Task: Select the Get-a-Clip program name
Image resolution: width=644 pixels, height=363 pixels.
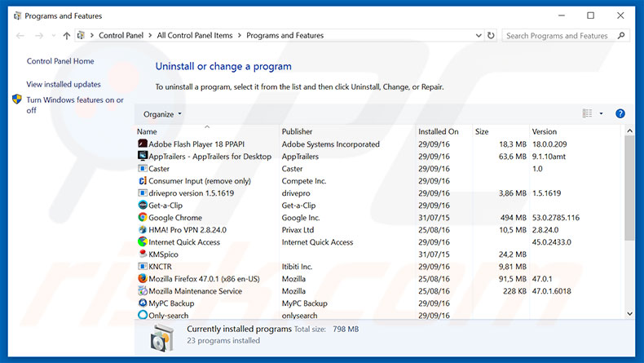Action: point(165,205)
